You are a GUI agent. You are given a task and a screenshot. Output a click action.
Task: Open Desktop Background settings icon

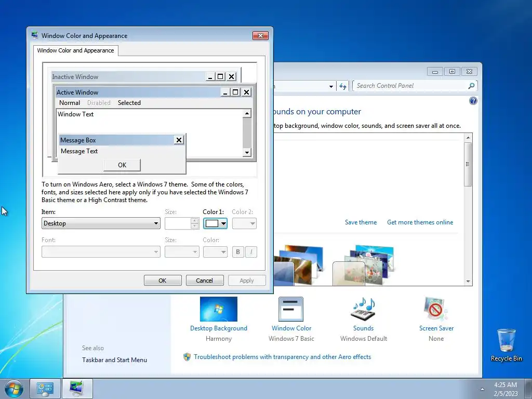coord(219,309)
